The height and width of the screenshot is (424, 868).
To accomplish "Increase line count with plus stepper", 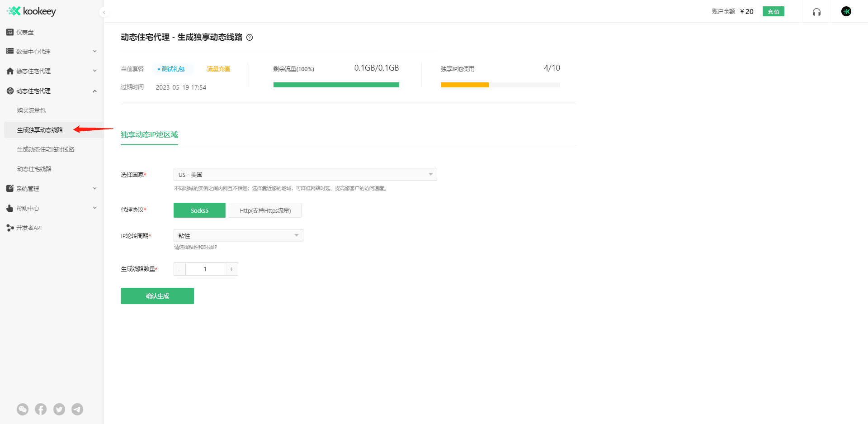I will point(231,269).
